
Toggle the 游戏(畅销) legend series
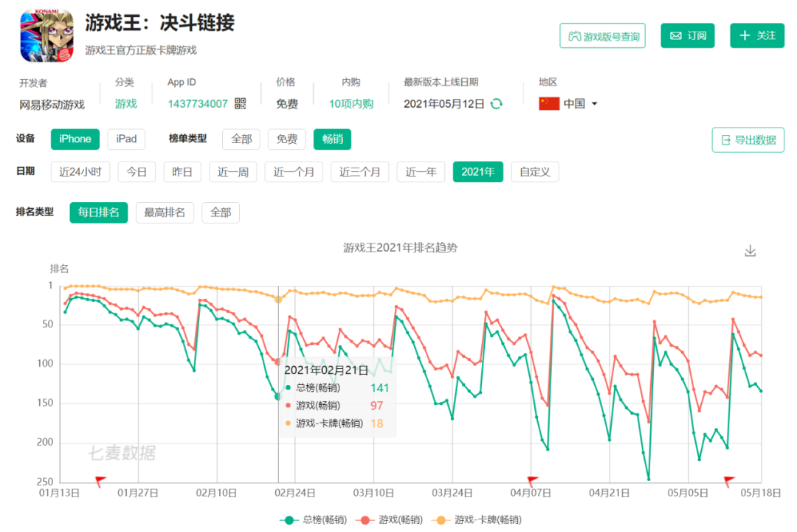[x=390, y=519]
